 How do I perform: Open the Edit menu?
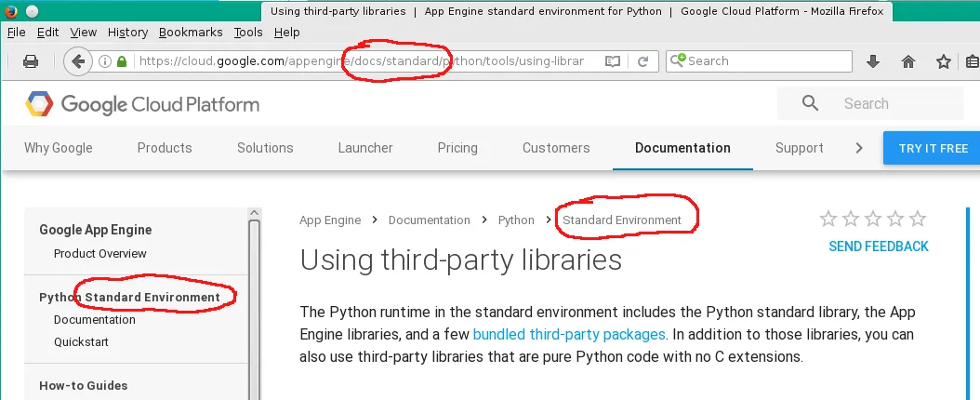pyautogui.click(x=47, y=33)
